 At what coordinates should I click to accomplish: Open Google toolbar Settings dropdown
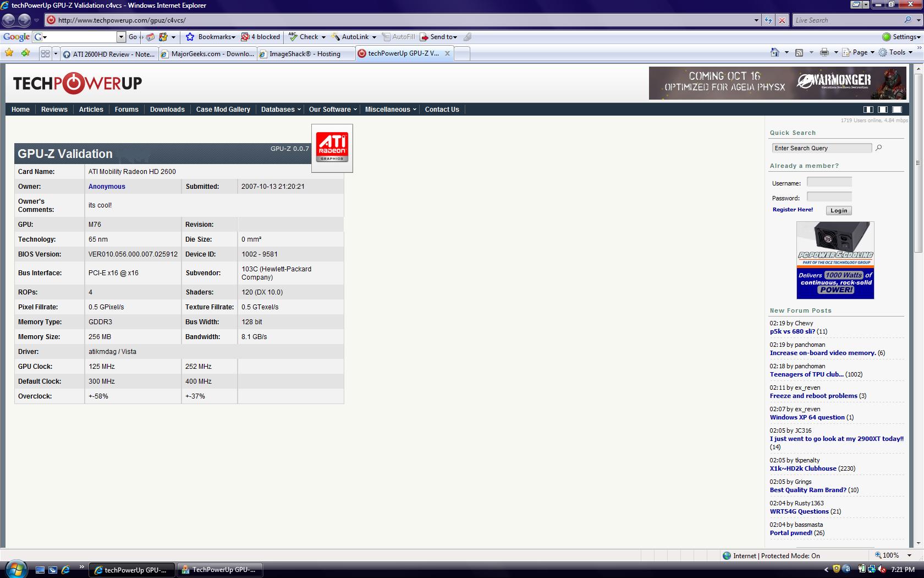[x=901, y=37]
